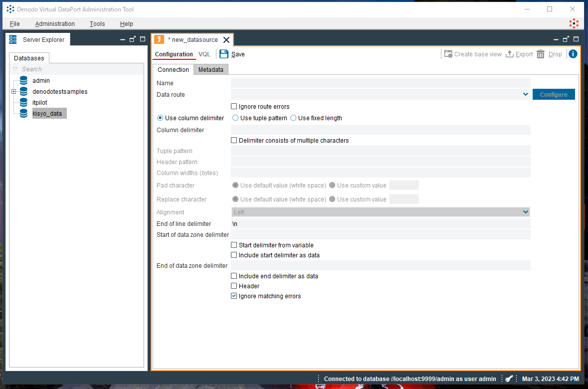Click the Export label
This screenshot has height=389, width=588.
[524, 54]
